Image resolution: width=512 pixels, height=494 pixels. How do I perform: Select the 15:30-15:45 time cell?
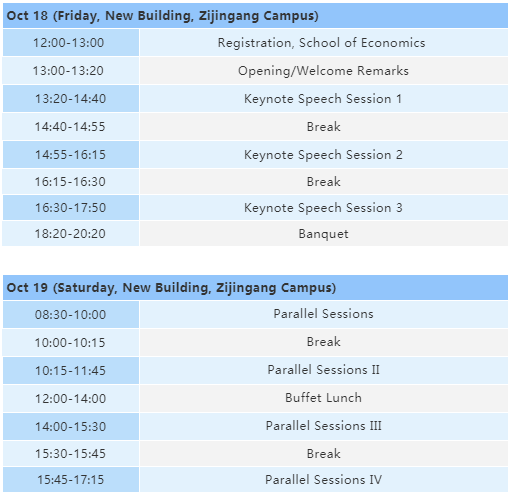(71, 454)
